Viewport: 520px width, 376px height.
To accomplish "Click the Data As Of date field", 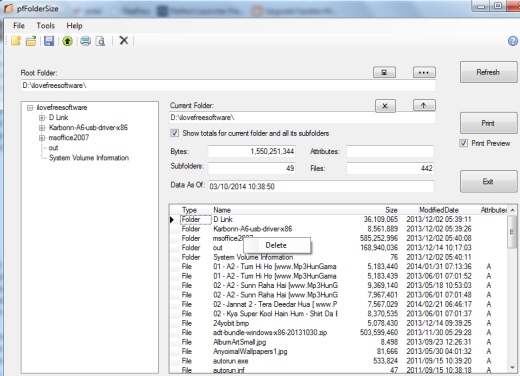I will [321, 186].
